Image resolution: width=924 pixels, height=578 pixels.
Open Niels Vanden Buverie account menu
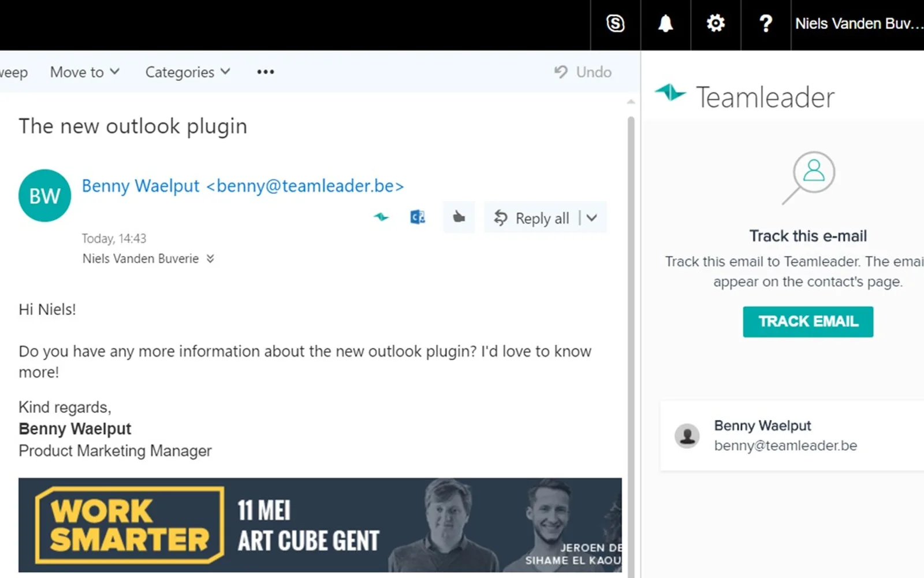[x=858, y=24]
